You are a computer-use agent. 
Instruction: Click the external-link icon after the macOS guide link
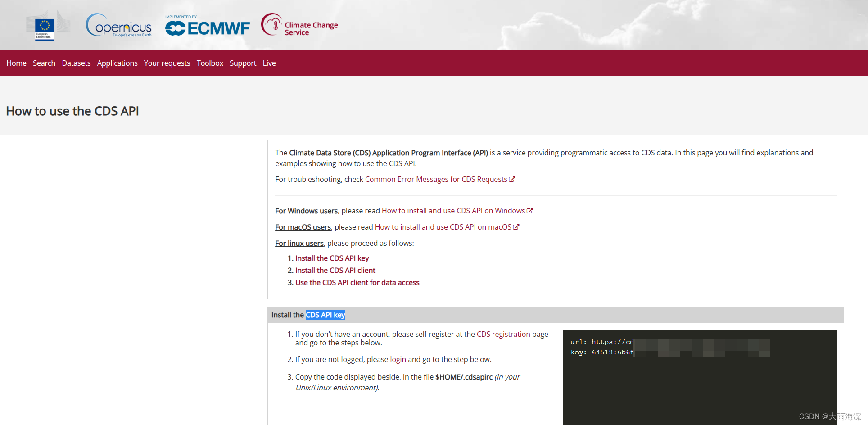click(x=516, y=226)
